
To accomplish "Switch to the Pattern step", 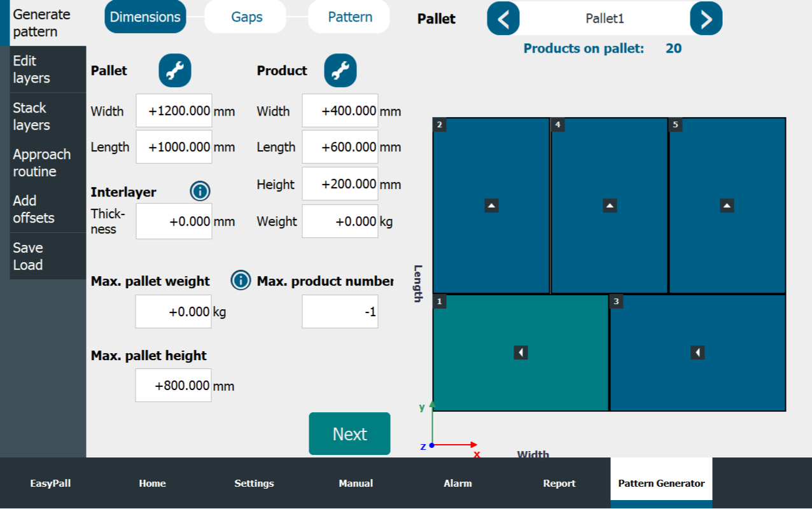I will (349, 17).
